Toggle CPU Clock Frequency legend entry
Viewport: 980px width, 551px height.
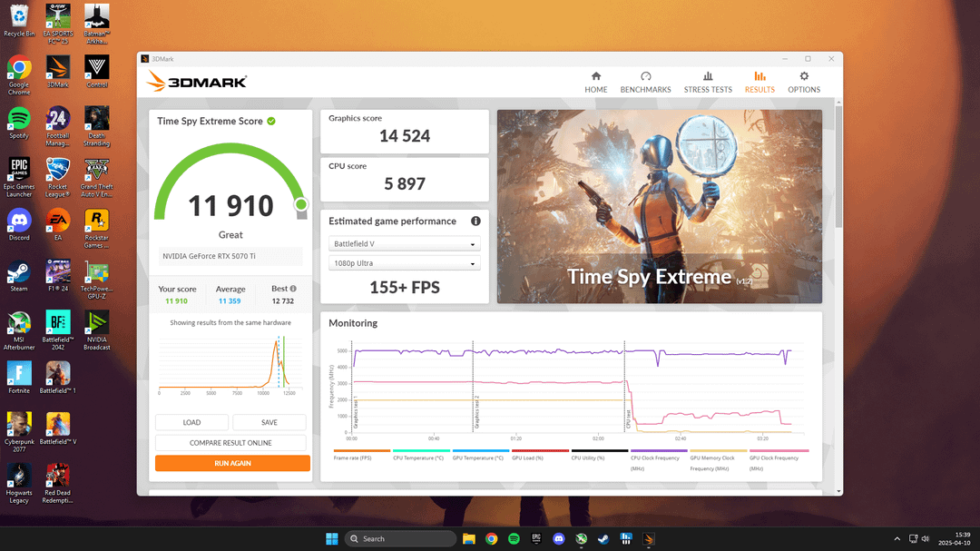pos(659,459)
